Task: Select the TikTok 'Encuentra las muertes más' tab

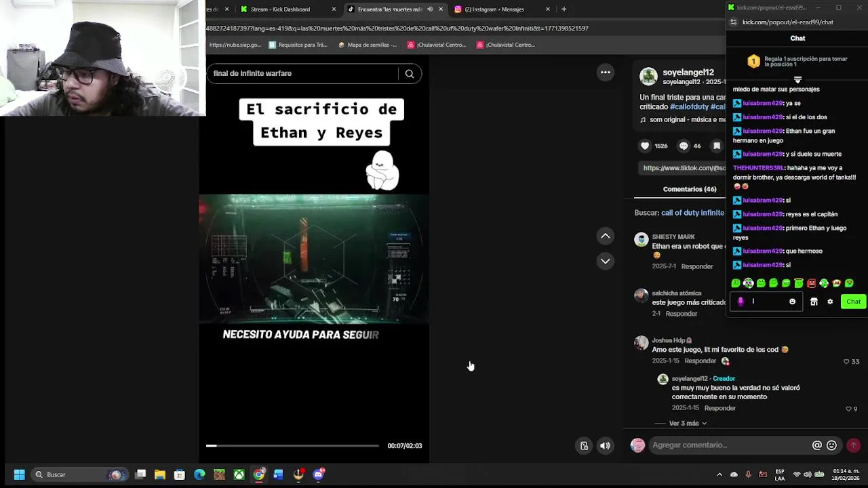Action: (x=389, y=9)
